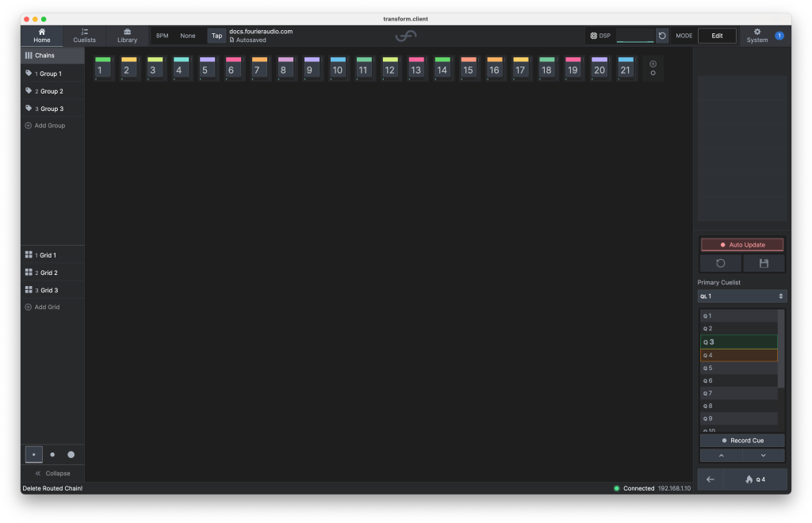Click the revert icon below Auto Update
The height and width of the screenshot is (523, 812).
click(721, 263)
